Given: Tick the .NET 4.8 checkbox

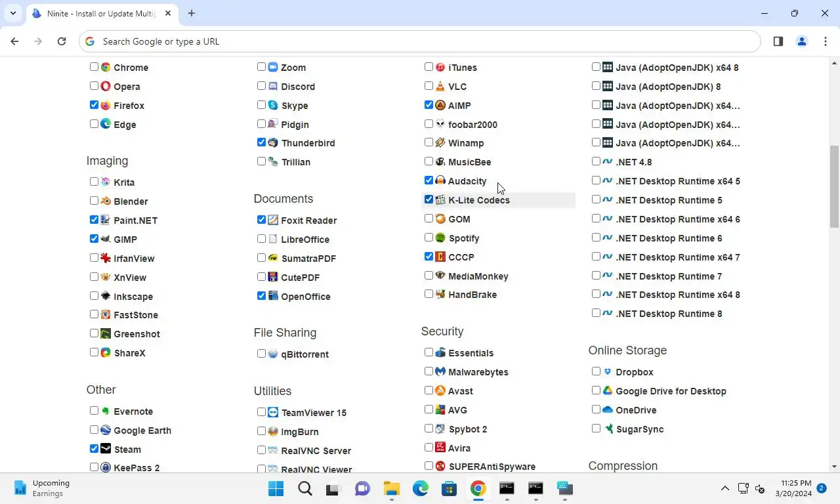Looking at the screenshot, I should [596, 161].
